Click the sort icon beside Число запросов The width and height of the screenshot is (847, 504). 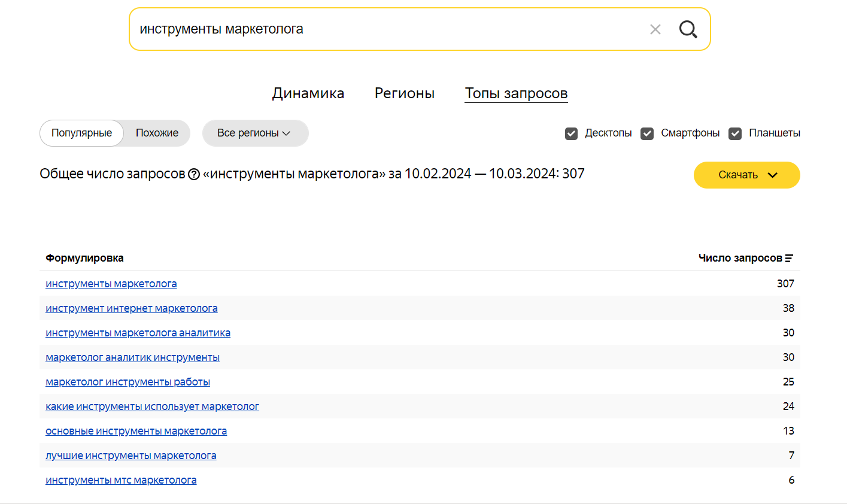(x=789, y=258)
